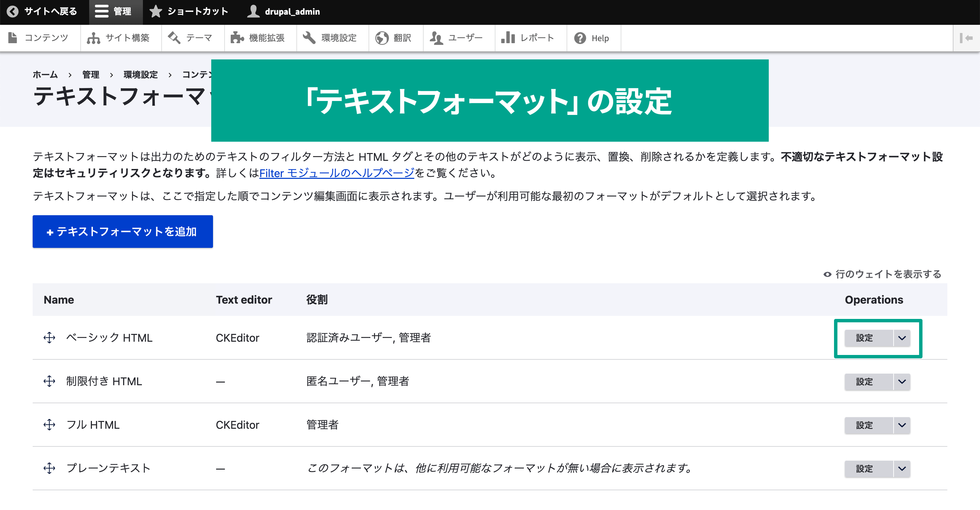Viewport: 980px width, 510px height.
Task: Click drag handle for プレーンテキスト row
Action: (x=49, y=468)
